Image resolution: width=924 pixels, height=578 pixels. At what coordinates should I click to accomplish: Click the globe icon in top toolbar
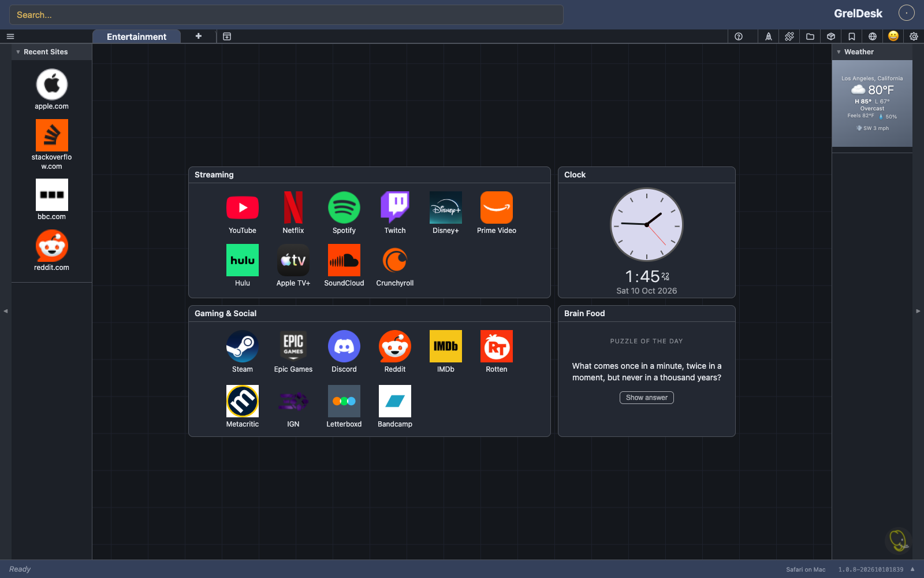[873, 36]
